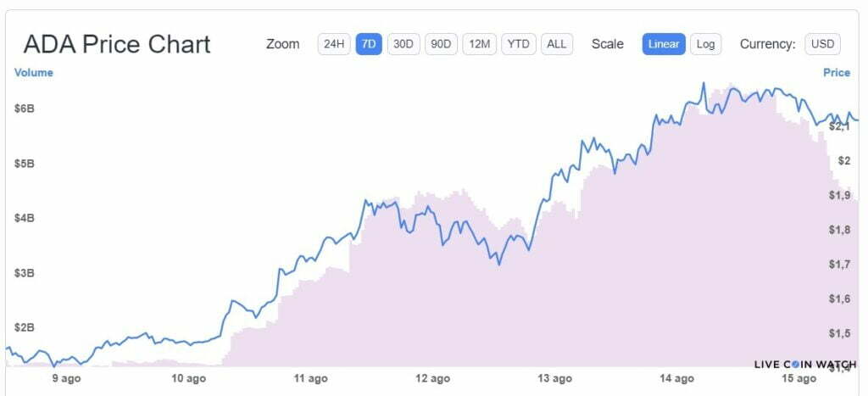Click the 9 ago date marker
Screen dimensions: 868x396
(x=66, y=379)
